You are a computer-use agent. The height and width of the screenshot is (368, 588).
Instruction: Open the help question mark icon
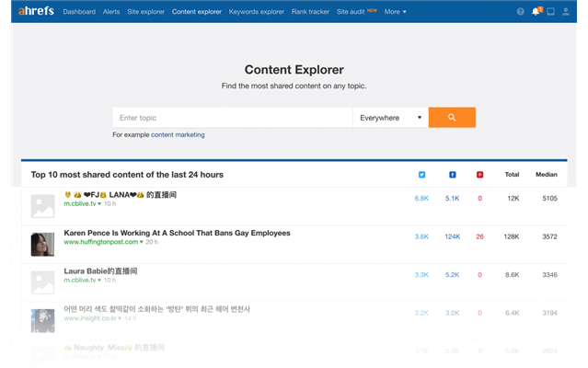[521, 12]
